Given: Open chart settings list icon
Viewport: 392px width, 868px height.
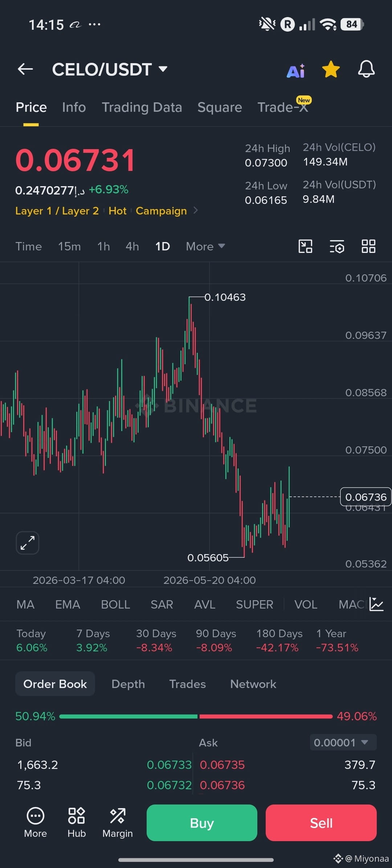Looking at the screenshot, I should (x=337, y=246).
